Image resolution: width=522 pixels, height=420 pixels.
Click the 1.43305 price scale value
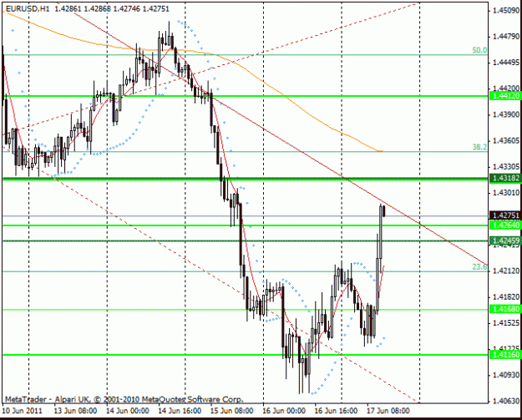[x=506, y=167]
